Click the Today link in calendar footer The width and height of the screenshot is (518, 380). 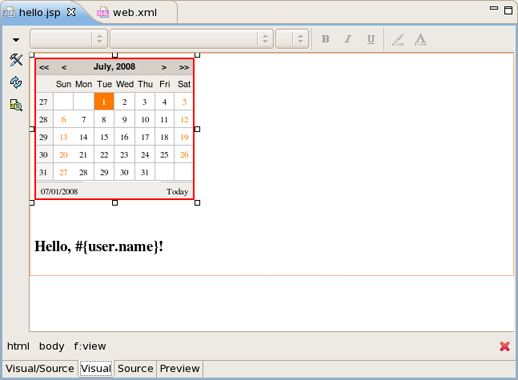coord(177,192)
